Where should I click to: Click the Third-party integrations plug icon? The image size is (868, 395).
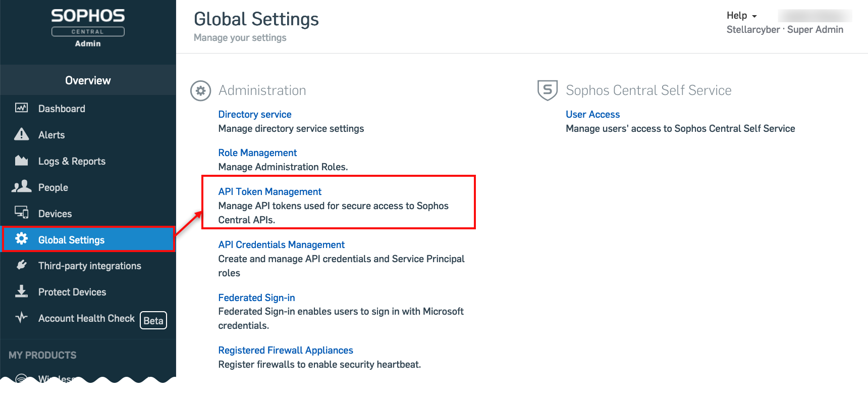click(x=21, y=265)
